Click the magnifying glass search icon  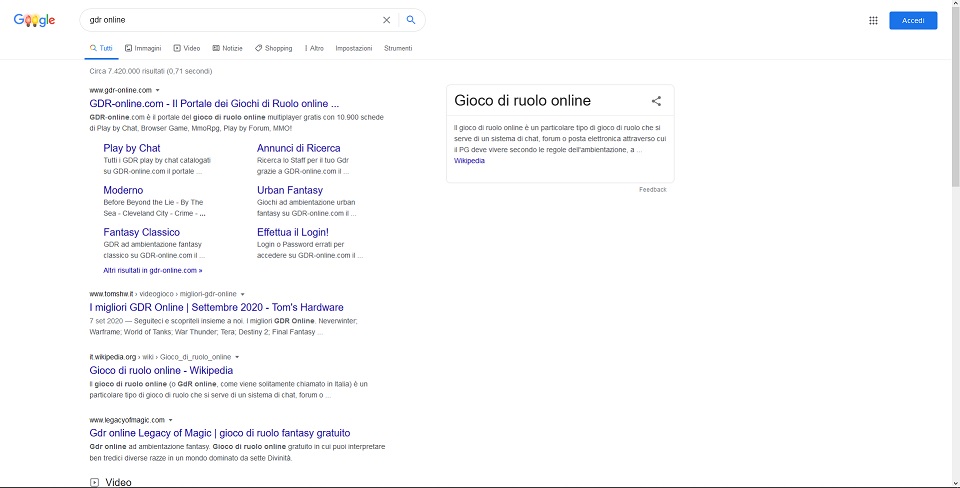tap(411, 20)
